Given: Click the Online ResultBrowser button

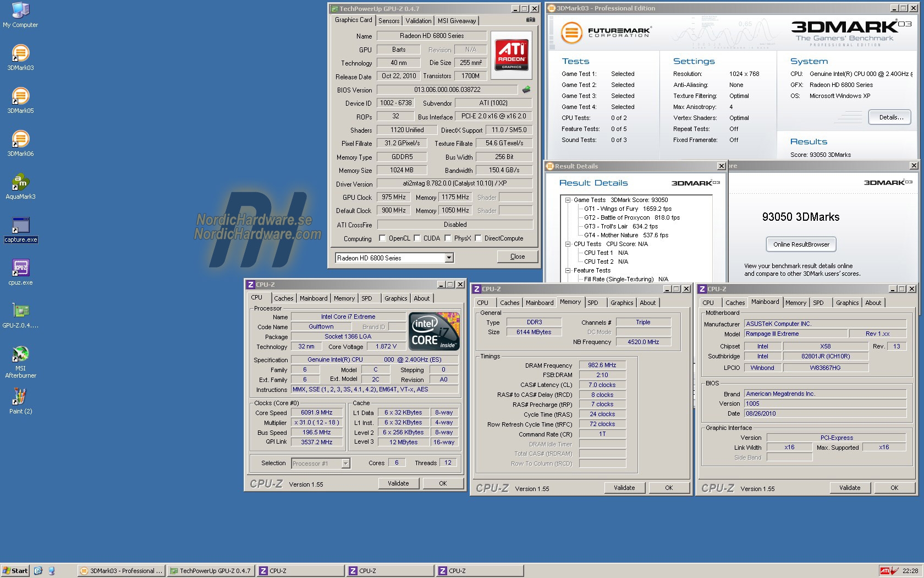Looking at the screenshot, I should [x=801, y=244].
